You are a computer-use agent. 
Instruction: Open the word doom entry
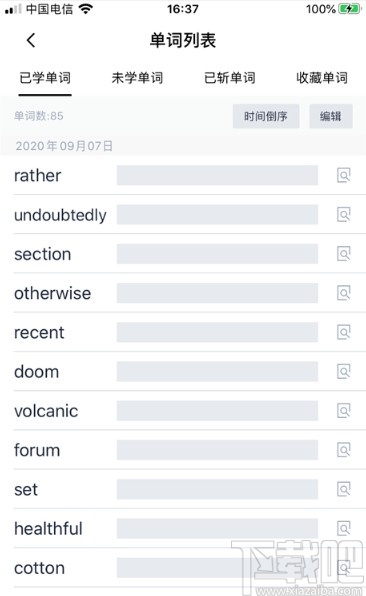36,371
